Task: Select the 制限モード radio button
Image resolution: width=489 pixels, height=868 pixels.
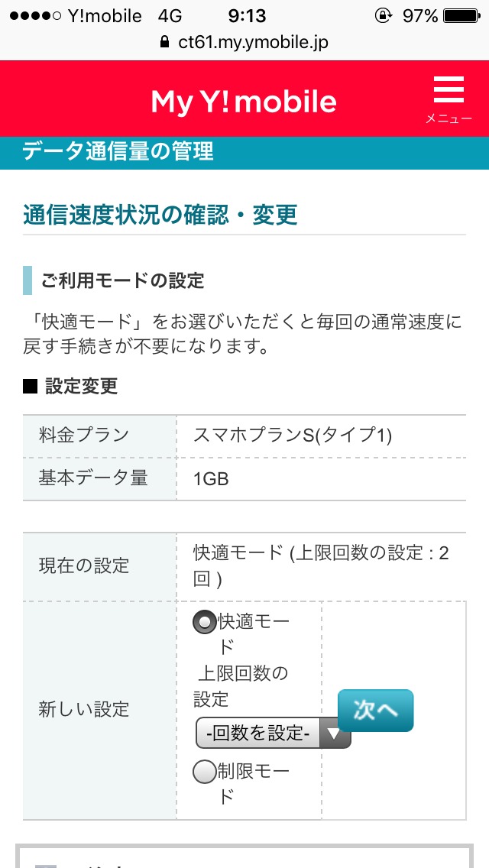Action: tap(205, 772)
